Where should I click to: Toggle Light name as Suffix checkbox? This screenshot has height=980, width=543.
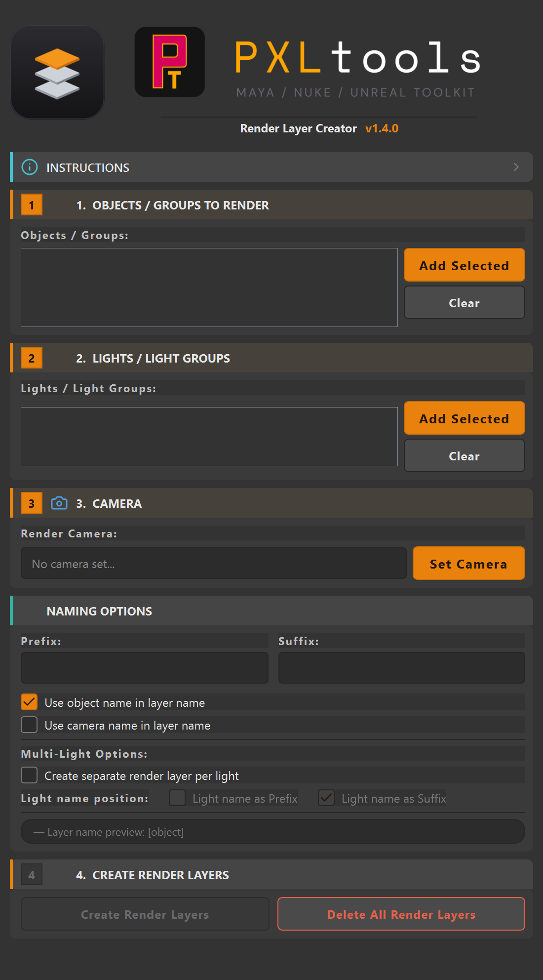pyautogui.click(x=326, y=798)
